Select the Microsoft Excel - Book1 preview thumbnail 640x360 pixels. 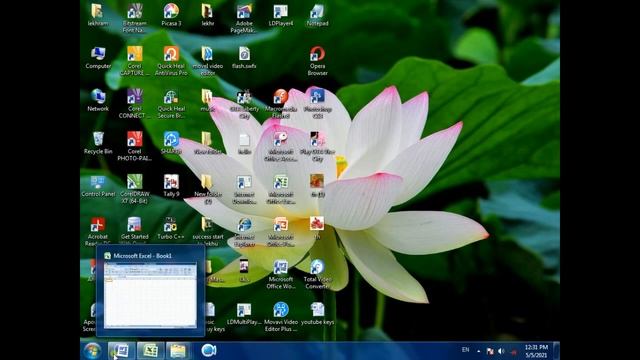point(150,296)
